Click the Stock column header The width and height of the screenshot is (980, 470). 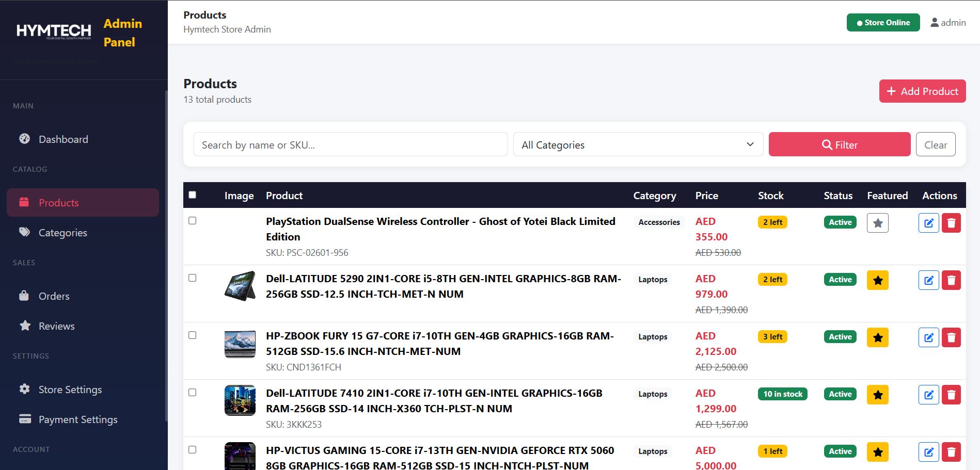(x=770, y=196)
